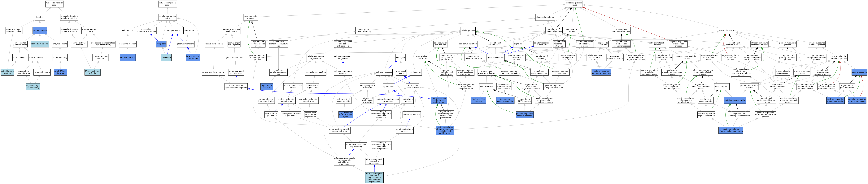Screen dimensions: 868x184
Task: Click the 'cell-cell junction' node
Action: click(128, 58)
